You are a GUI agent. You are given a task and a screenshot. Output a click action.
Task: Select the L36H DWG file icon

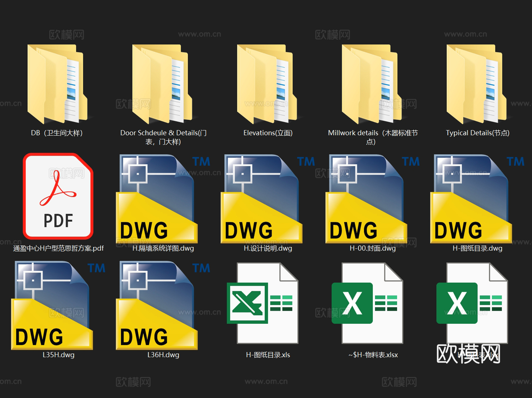(157, 306)
